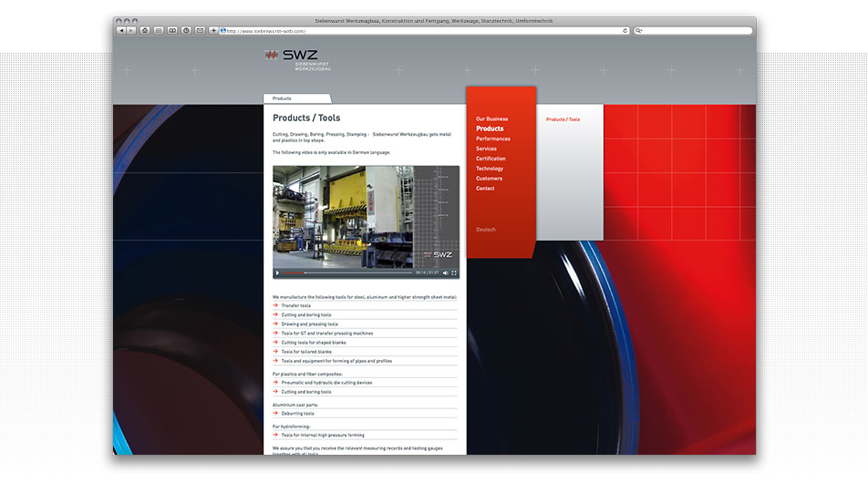
Task: Click the Products / Tools submenu link
Action: [x=563, y=119]
